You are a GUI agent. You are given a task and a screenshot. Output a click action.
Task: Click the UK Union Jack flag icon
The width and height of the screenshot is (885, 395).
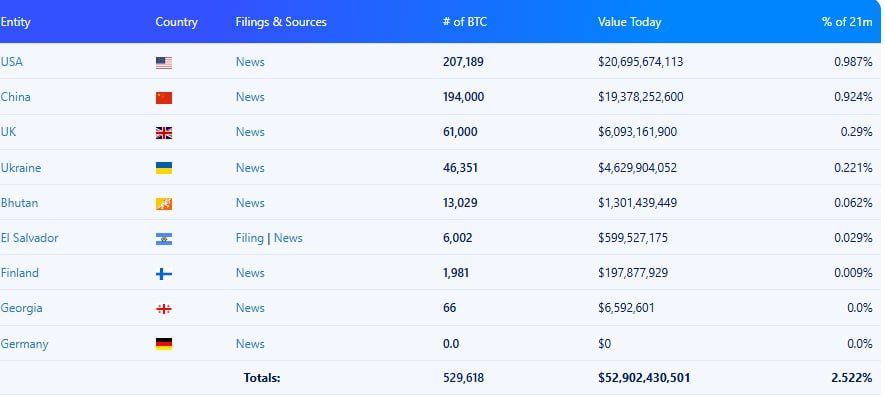[x=164, y=133]
